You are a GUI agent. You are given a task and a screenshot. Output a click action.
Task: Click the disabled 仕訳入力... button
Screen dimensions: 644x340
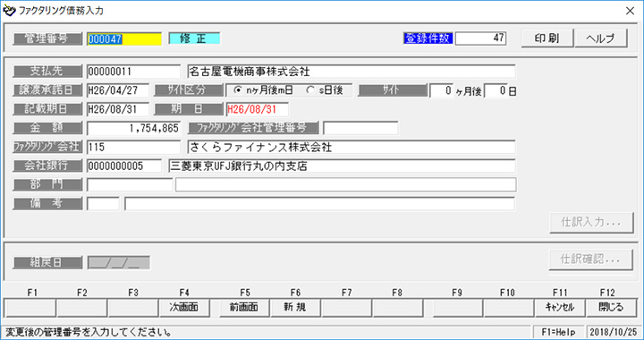pos(591,223)
